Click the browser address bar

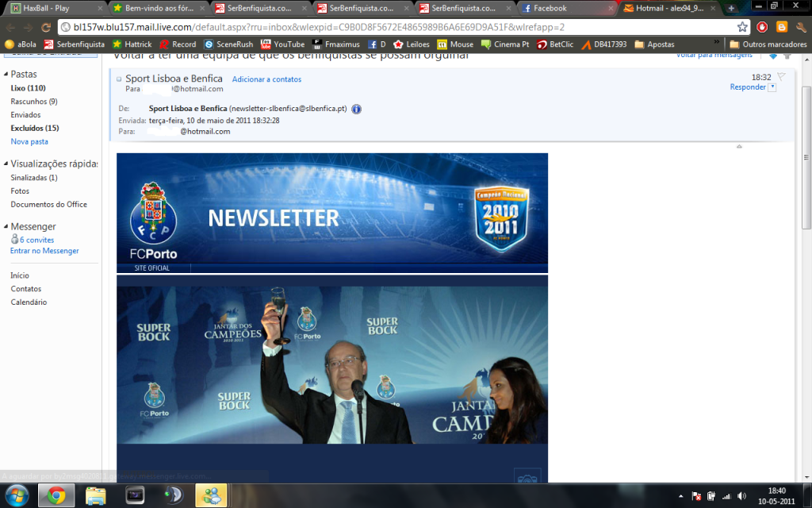coord(396,27)
